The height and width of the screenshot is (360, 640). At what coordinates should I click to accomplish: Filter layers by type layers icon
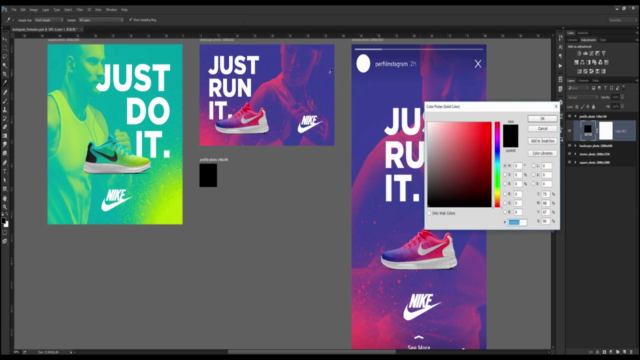[x=605, y=88]
